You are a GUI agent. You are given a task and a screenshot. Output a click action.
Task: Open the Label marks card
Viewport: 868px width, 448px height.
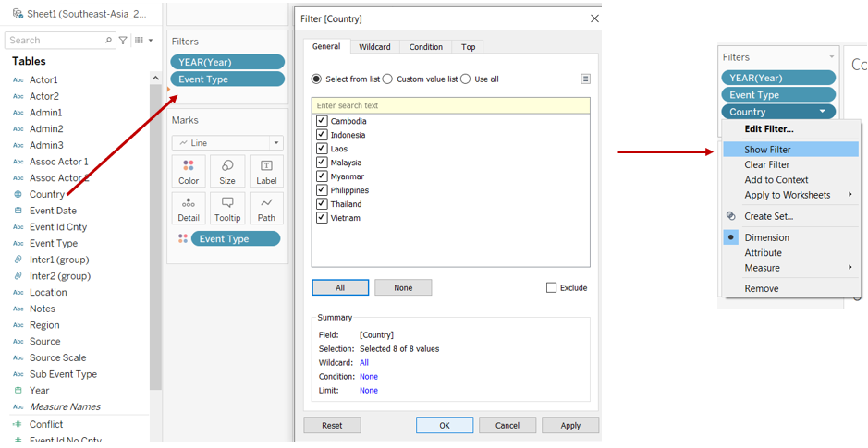266,171
